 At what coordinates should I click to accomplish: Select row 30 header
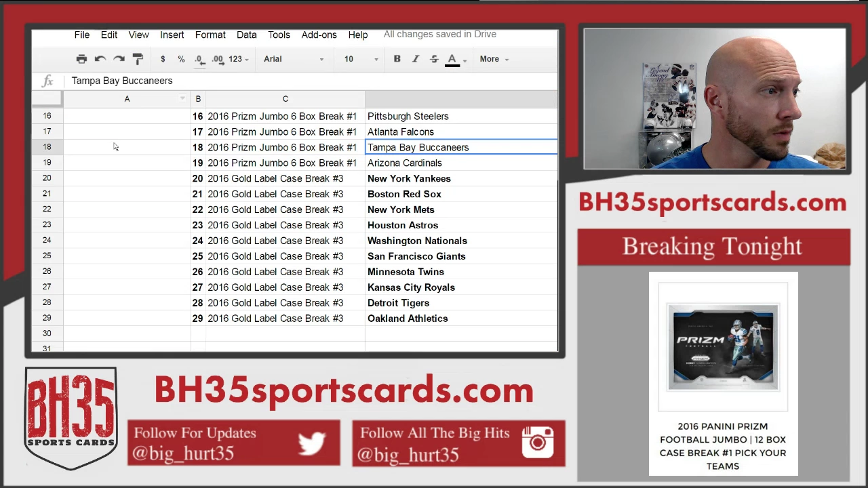click(47, 333)
